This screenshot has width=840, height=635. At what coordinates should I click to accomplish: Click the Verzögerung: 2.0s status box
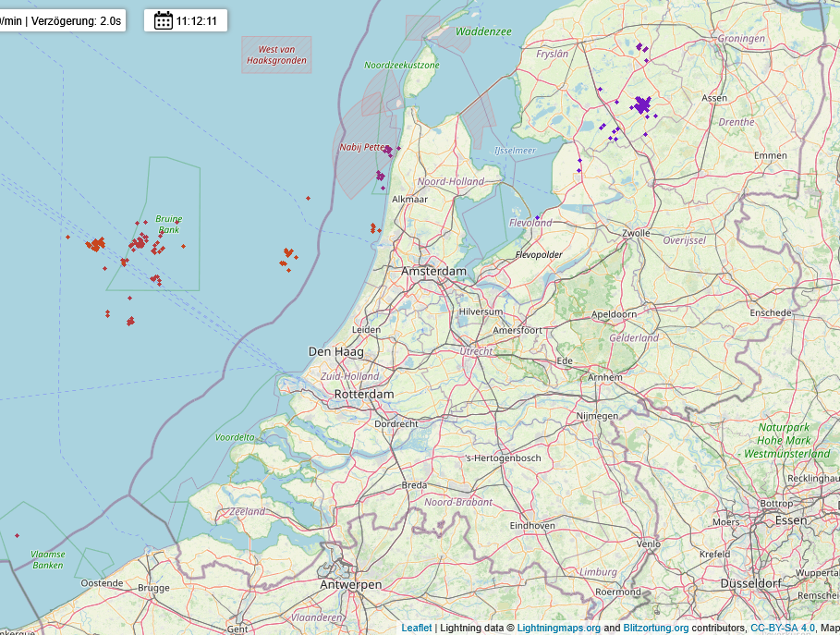click(x=62, y=21)
